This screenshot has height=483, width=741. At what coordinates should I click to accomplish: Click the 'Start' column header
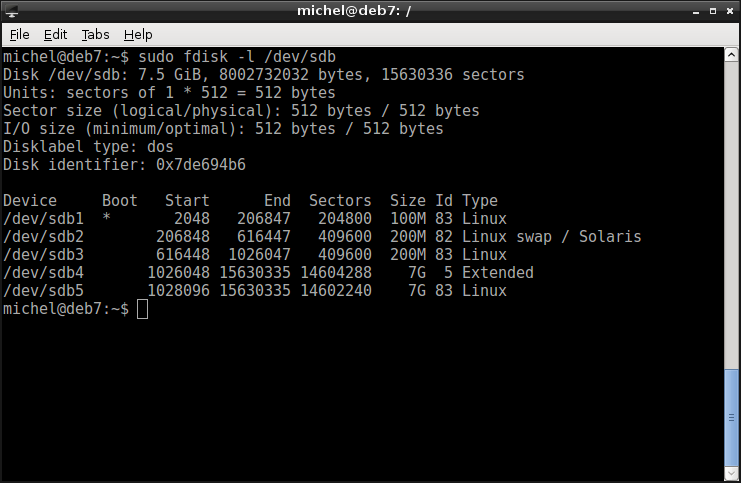pyautogui.click(x=187, y=200)
